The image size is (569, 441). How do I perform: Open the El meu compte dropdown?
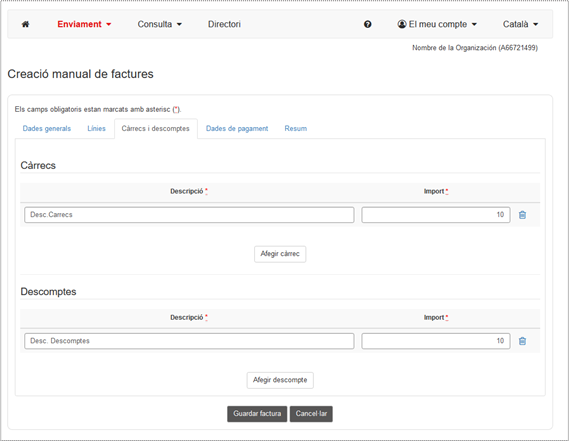pos(437,24)
